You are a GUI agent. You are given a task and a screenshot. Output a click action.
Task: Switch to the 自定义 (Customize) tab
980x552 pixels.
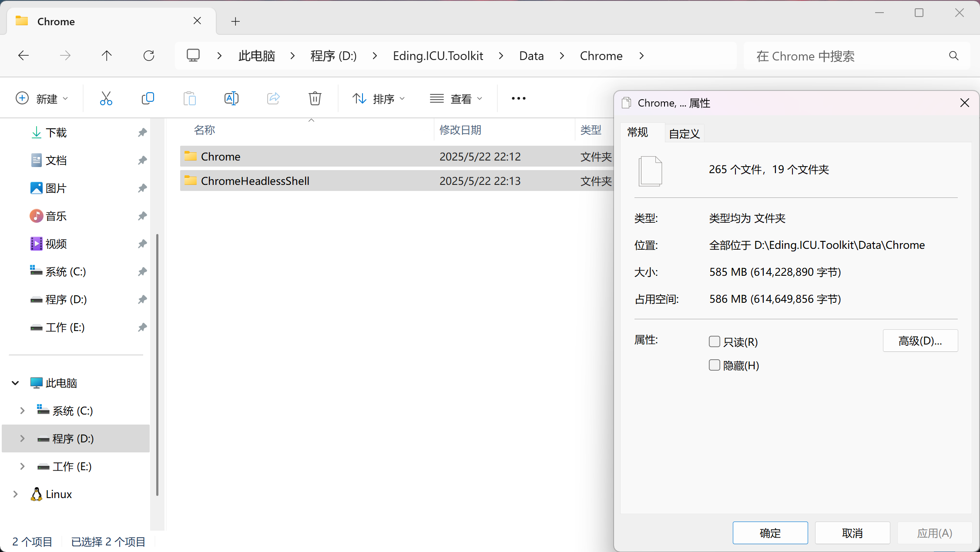[x=685, y=134]
